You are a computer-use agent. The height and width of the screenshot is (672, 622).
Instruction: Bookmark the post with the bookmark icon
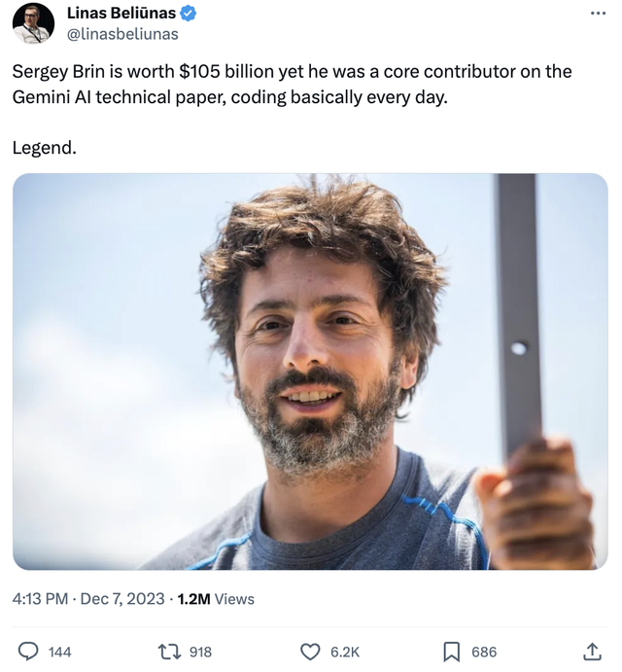click(451, 652)
